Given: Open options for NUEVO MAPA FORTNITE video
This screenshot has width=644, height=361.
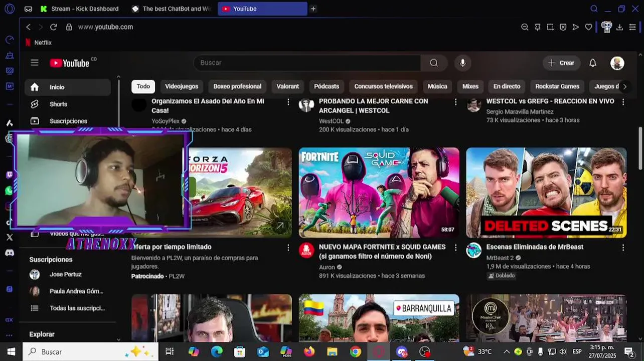Looking at the screenshot, I should (455, 248).
